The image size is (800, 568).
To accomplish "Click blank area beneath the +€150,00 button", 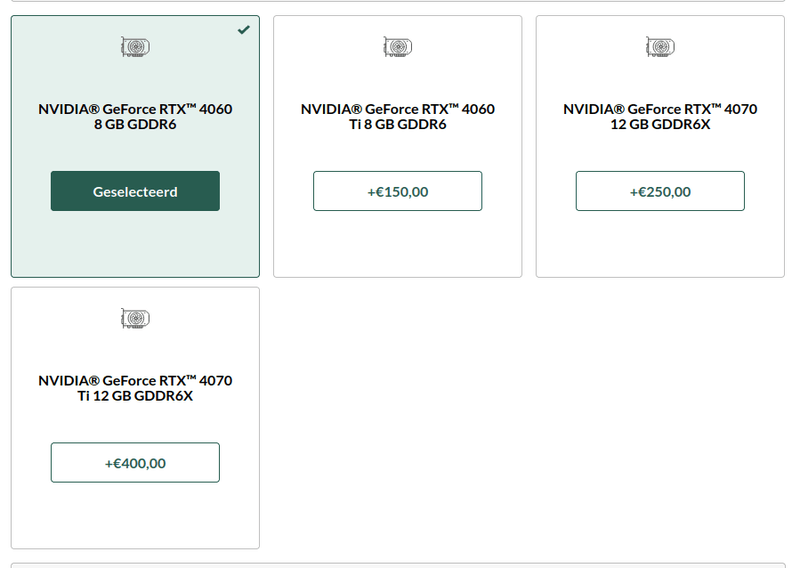I will click(397, 243).
